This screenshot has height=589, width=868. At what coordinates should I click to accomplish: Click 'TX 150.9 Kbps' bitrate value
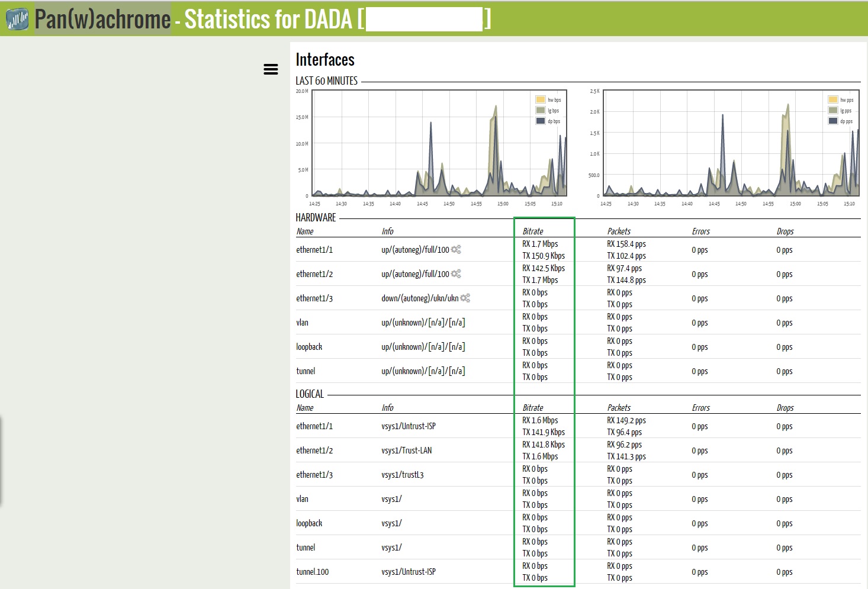click(x=544, y=256)
